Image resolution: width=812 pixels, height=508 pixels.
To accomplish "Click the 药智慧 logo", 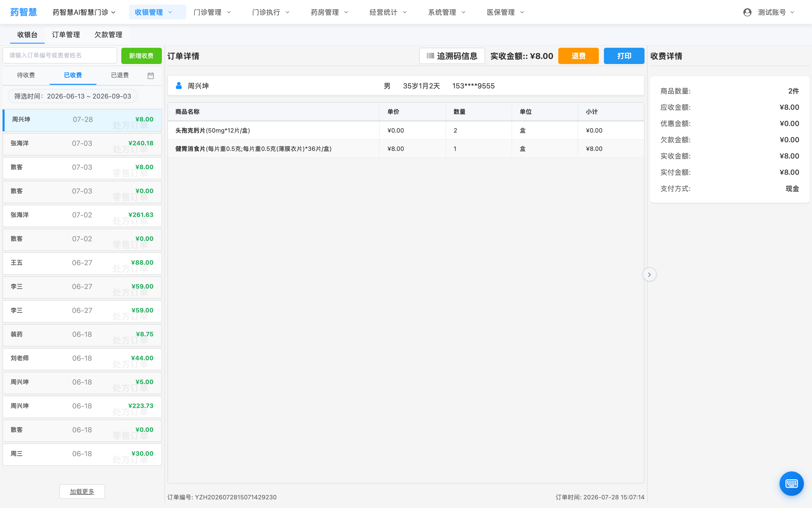I will 24,12.
